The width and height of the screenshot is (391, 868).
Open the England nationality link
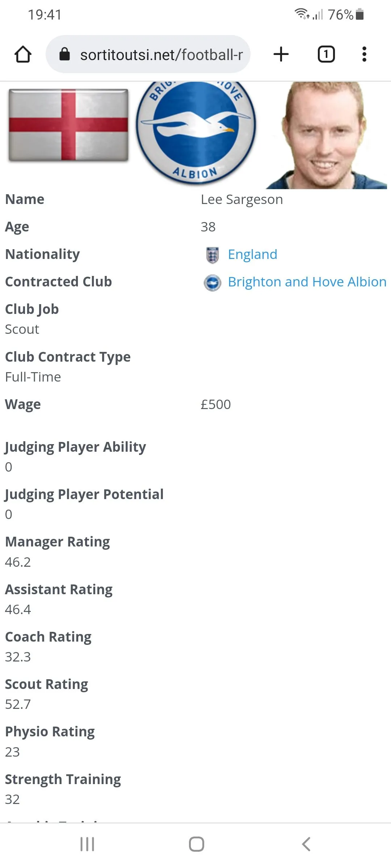252,255
